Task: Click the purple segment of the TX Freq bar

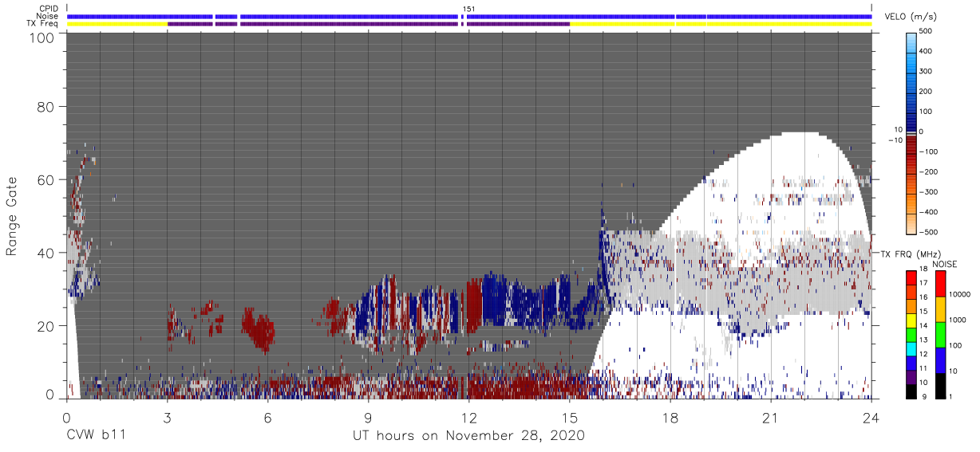Action: click(x=369, y=24)
